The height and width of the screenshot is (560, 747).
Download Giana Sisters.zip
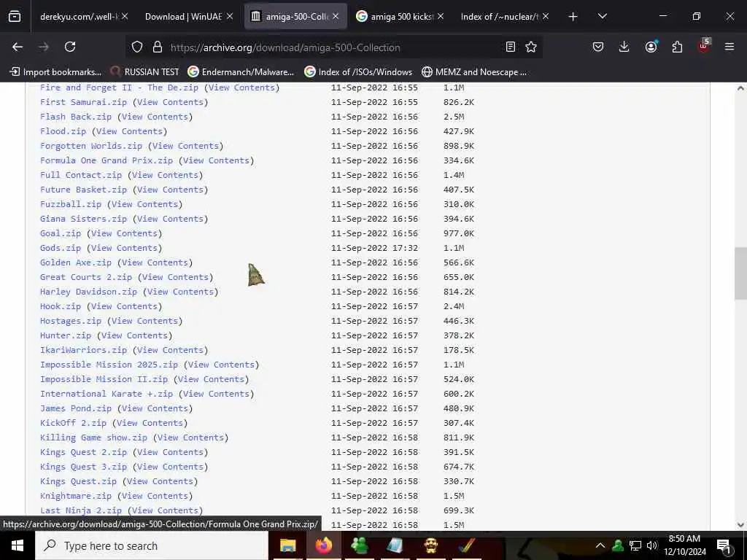83,219
